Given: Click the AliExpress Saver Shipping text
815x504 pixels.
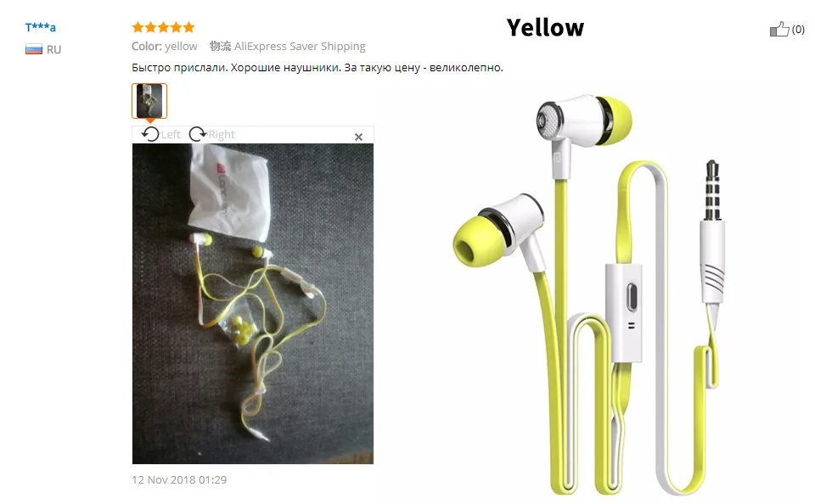Looking at the screenshot, I should pyautogui.click(x=300, y=47).
